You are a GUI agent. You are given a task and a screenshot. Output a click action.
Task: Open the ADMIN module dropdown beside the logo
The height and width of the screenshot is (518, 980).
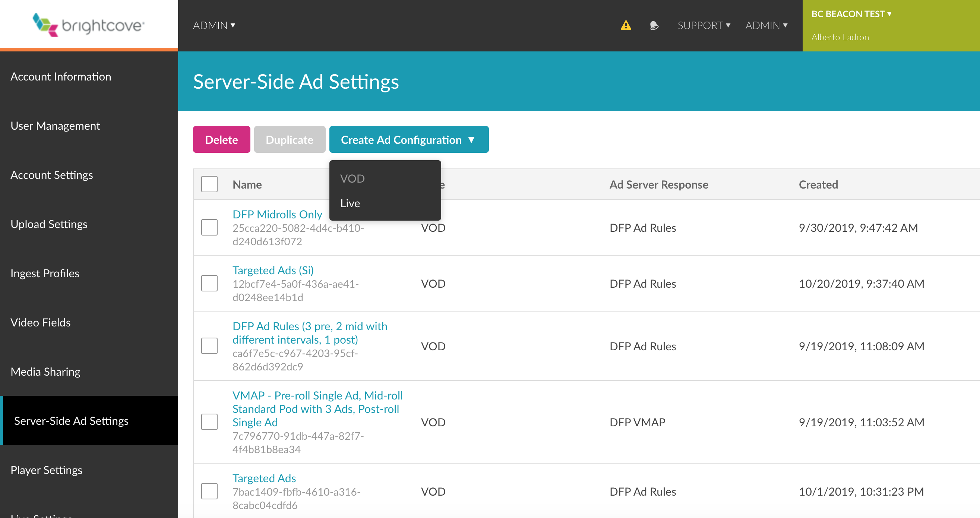tap(214, 25)
